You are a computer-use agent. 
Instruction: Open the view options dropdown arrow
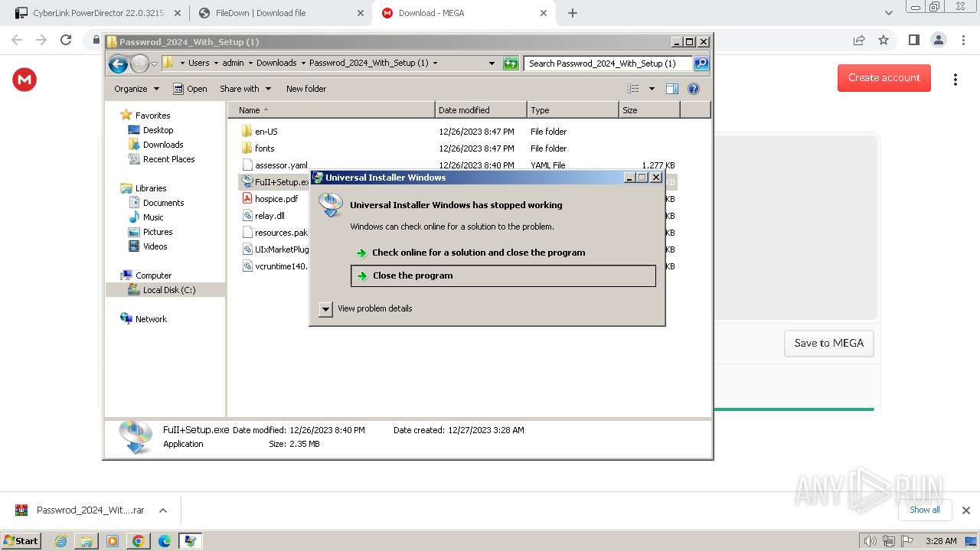(652, 89)
